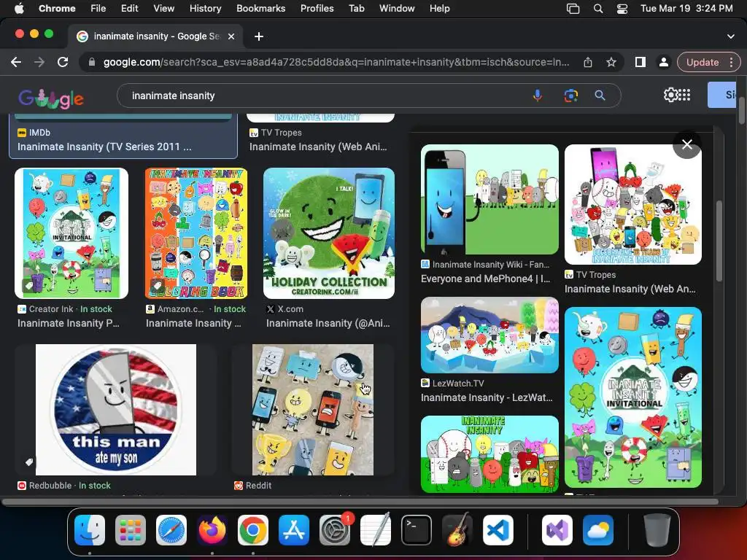Open the related baseball and lightbulb cast image
The height and width of the screenshot is (560, 747).
tap(489, 454)
